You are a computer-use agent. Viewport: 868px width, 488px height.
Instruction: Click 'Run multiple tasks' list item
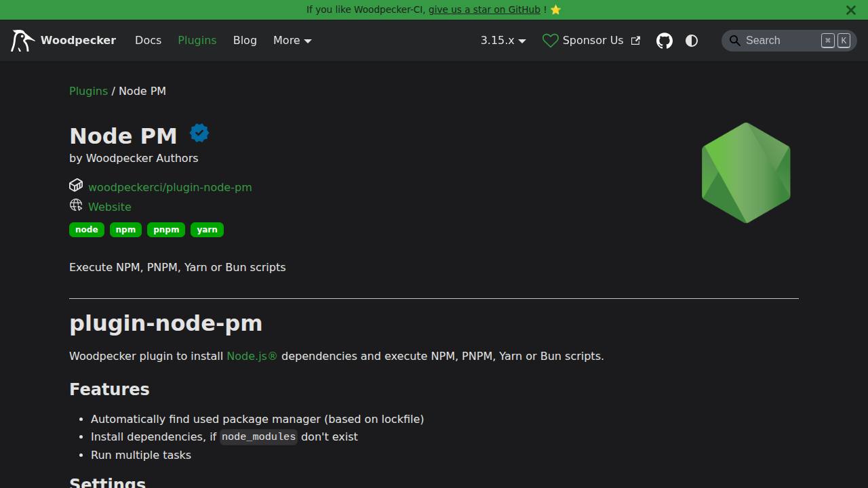(x=141, y=455)
